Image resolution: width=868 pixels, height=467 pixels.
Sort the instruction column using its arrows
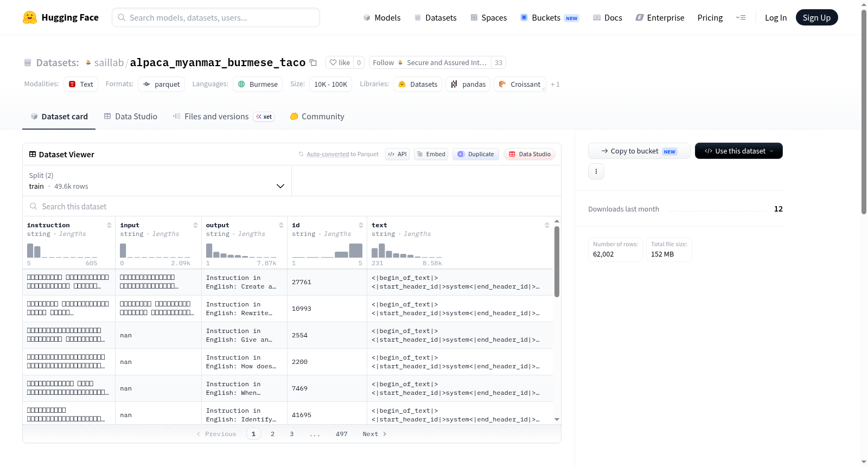[109, 225]
